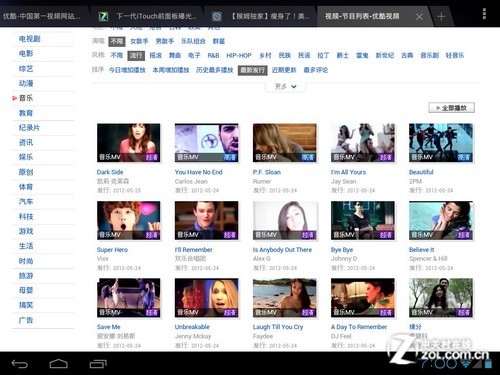
Task: Switch to the 下一代iTouch前面板曝光 tab
Action: pyautogui.click(x=148, y=16)
